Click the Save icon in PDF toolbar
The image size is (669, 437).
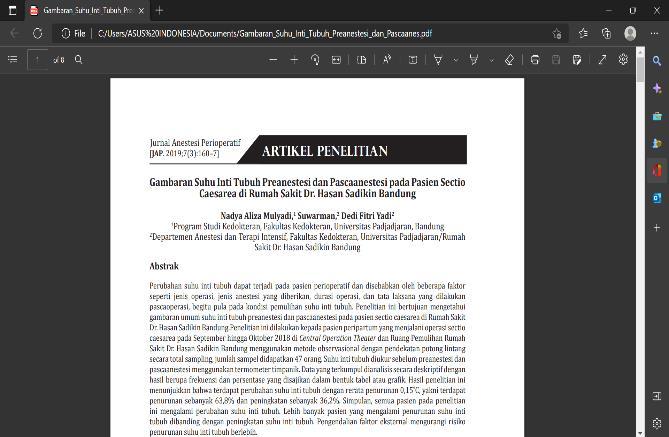pos(556,60)
